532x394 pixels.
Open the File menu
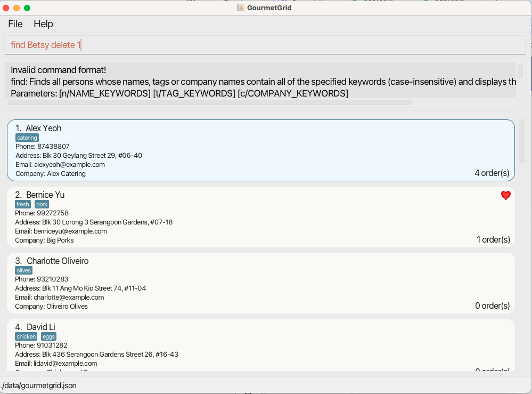[15, 24]
